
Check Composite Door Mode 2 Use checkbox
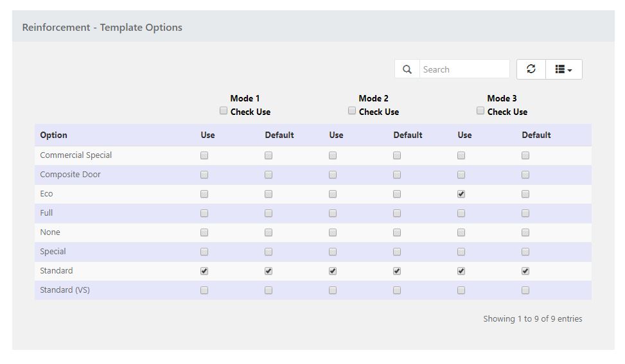[x=333, y=175]
